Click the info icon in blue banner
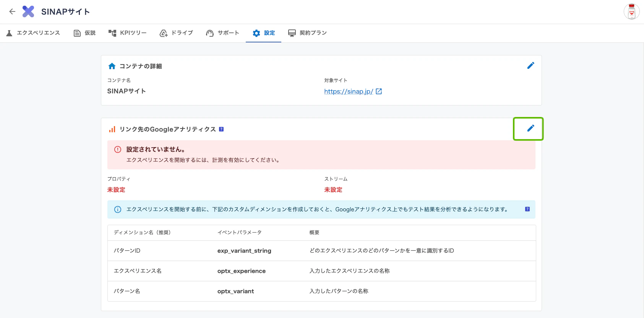This screenshot has width=644, height=318. (x=118, y=209)
